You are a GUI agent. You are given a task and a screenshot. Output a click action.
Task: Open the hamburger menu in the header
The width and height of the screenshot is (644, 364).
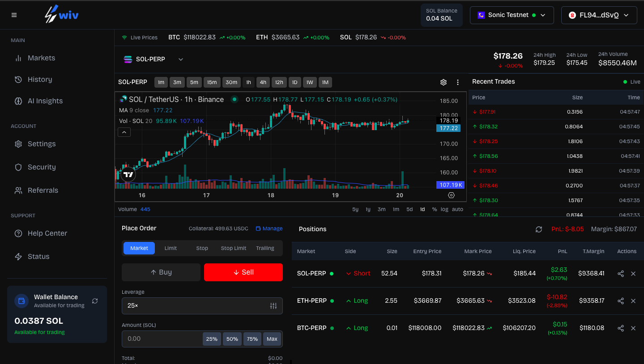14,15
